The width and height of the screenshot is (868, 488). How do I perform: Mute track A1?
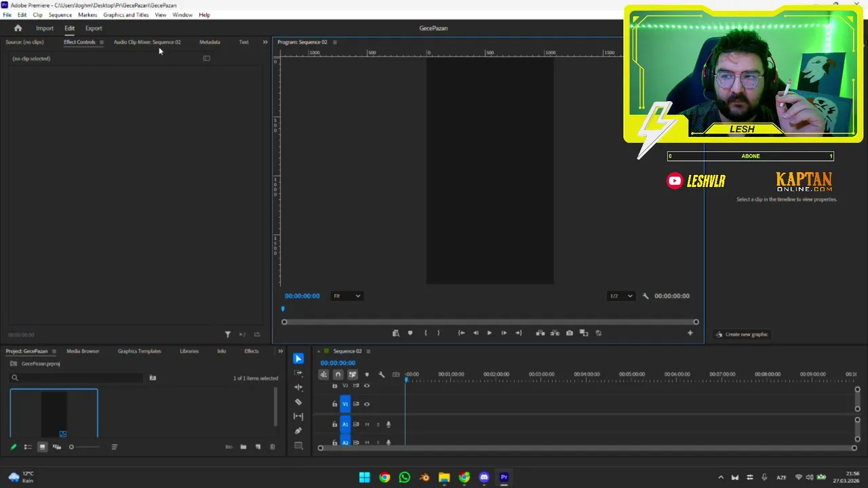[367, 424]
